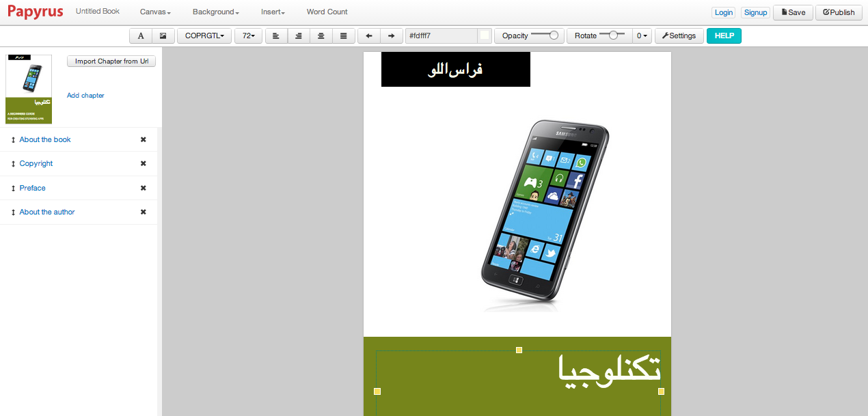The image size is (868, 416).
Task: Save the book
Action: click(793, 12)
